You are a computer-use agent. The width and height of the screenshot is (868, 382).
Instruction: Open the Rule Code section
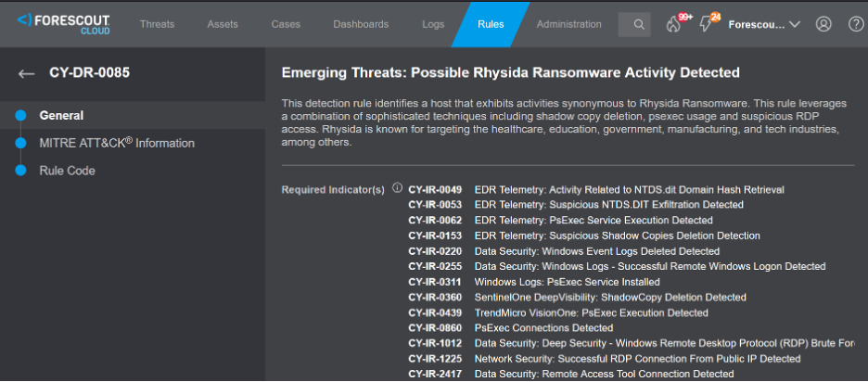pos(67,171)
